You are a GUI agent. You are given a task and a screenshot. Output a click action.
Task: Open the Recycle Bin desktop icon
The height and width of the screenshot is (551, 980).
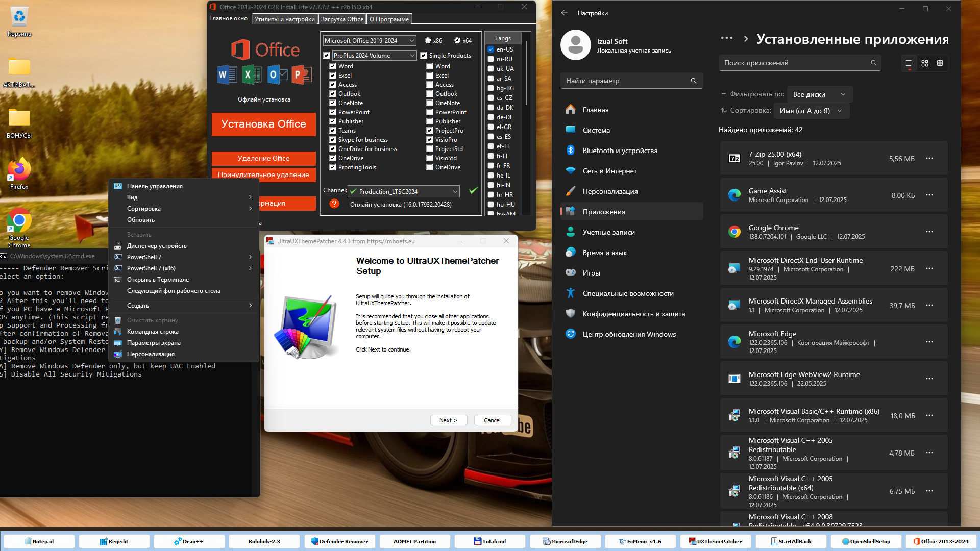click(19, 21)
